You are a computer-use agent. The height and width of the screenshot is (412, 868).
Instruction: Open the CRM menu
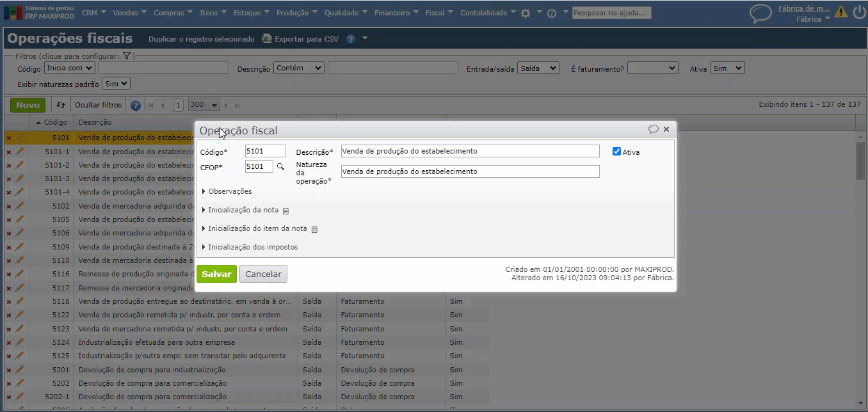pos(93,13)
